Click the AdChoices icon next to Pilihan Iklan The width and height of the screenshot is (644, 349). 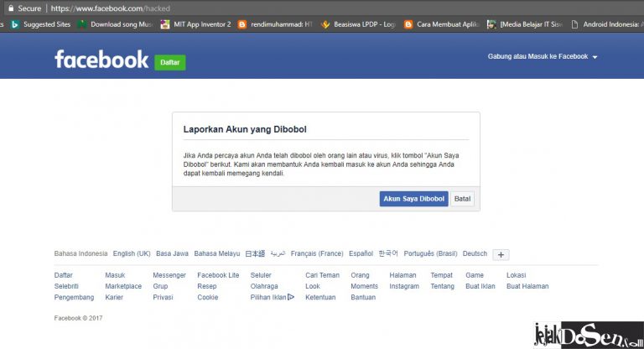(x=291, y=297)
